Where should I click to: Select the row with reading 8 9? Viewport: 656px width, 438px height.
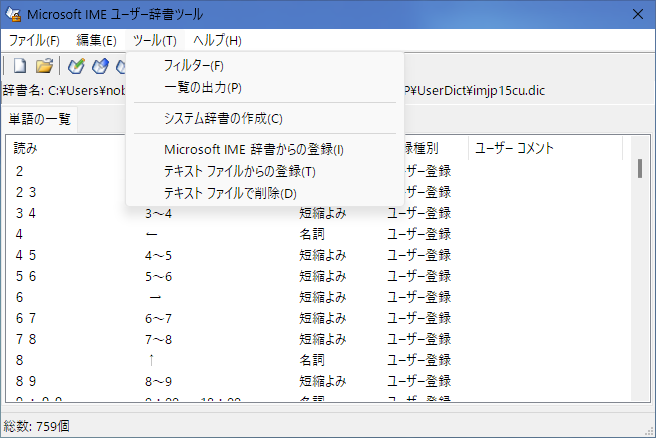pos(319,381)
